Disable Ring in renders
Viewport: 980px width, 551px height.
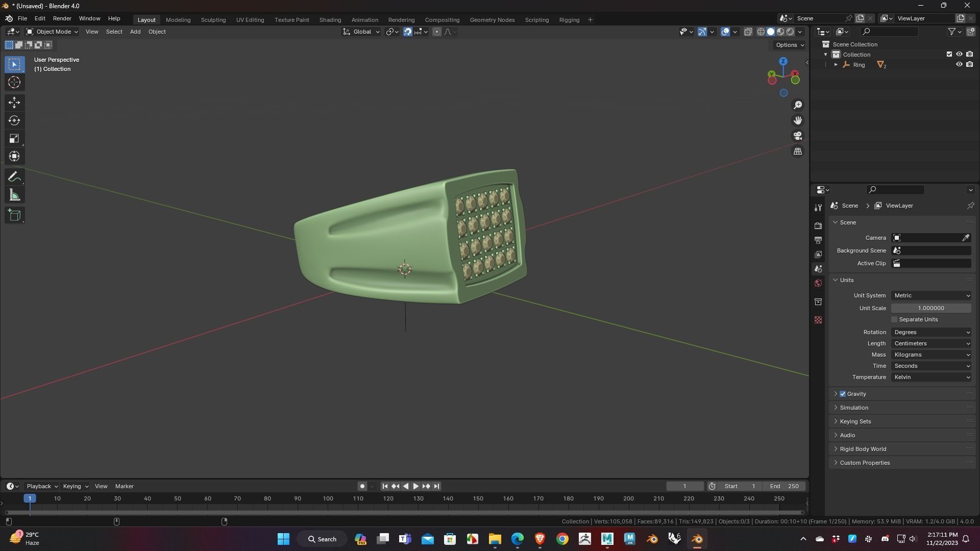point(969,64)
